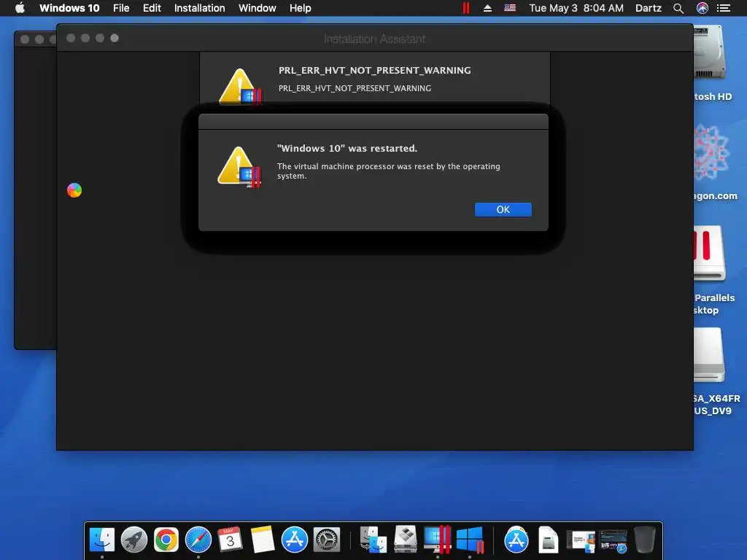Open Boot Camp Assistant in the Dock
747x560 pixels.
click(406, 540)
